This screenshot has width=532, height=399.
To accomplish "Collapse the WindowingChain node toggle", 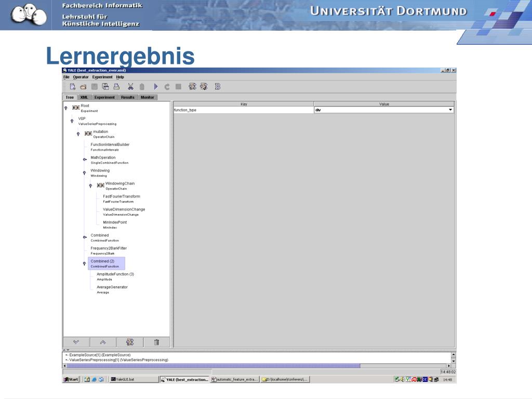I will pos(90,186).
